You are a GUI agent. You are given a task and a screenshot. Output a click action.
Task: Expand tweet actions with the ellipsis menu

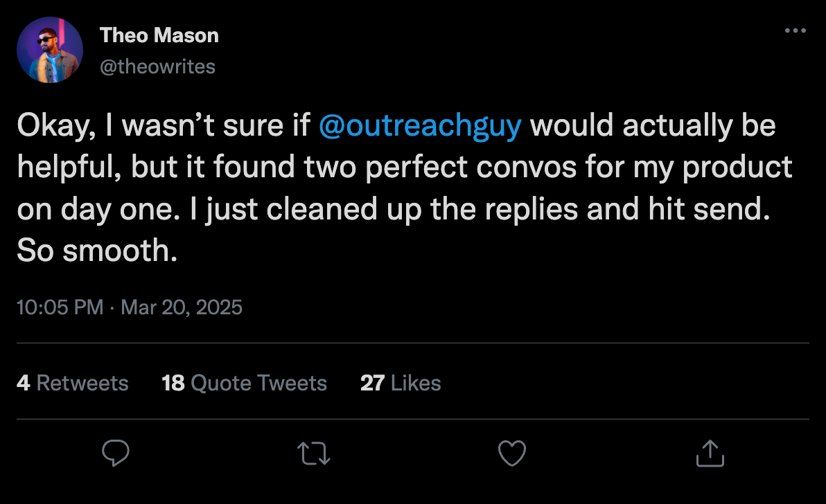[x=796, y=30]
